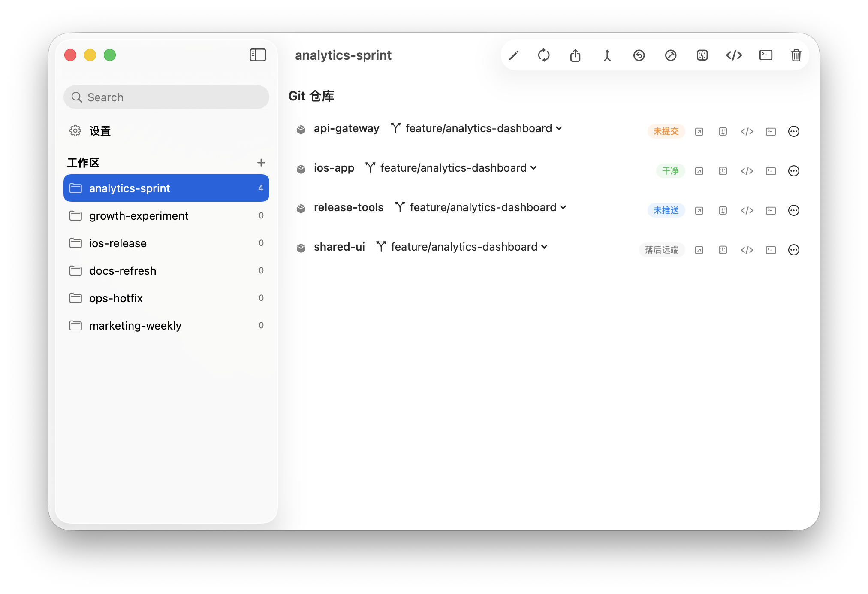Click the trash icon to delete analytics-sprint workspace

pyautogui.click(x=796, y=55)
